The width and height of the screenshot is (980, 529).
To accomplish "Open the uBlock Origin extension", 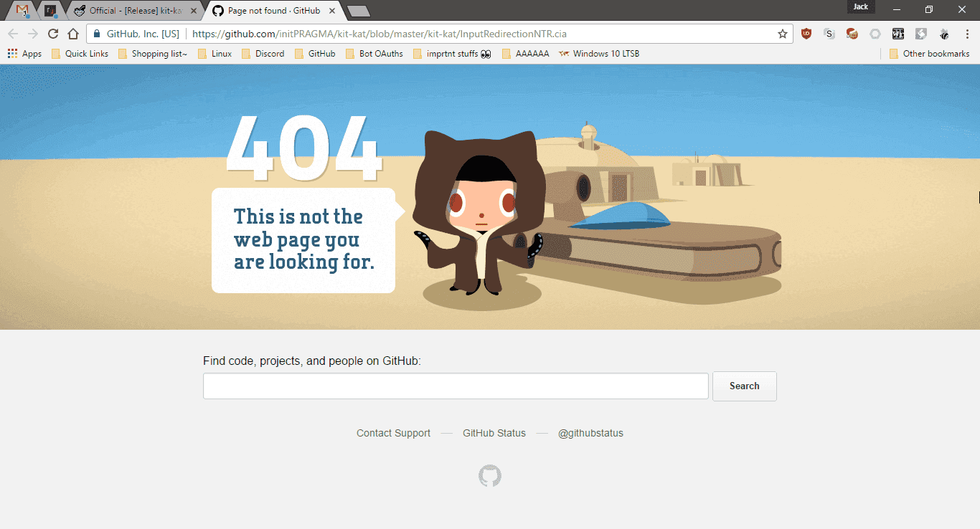I will pos(806,34).
